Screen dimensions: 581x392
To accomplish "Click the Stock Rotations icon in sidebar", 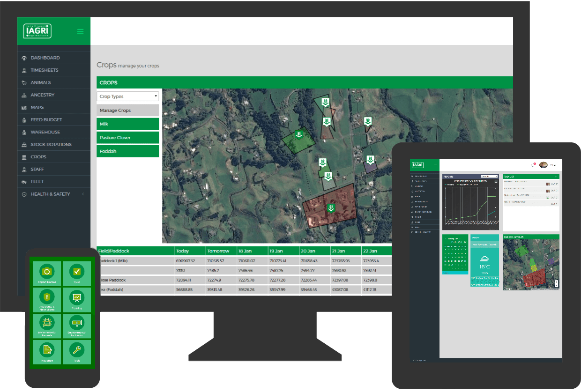I will point(24,145).
